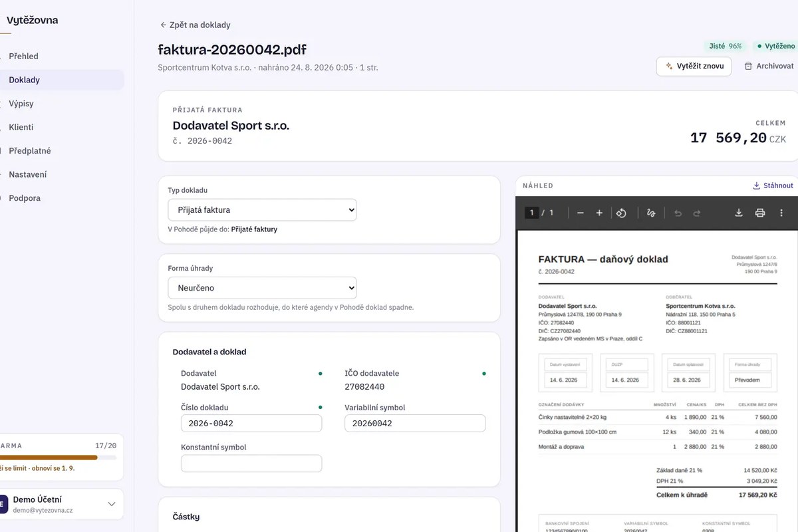Screen dimensions: 798x532
Task: Click the green dot beside Dodavatel
Action: coord(321,374)
